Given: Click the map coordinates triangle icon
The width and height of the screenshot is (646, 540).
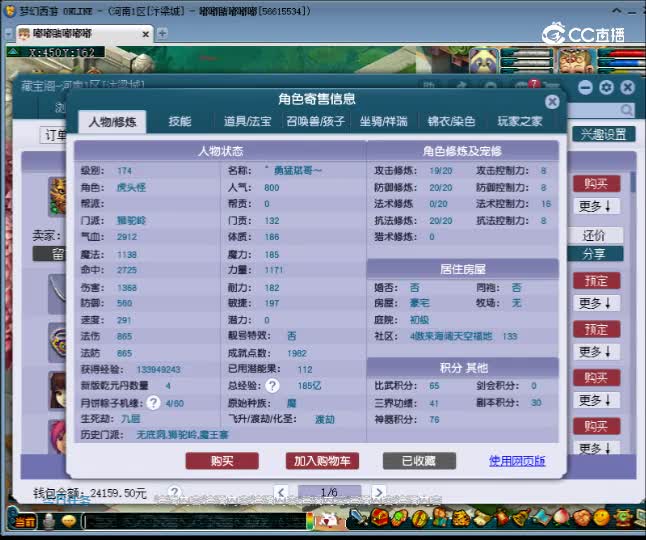Looking at the screenshot, I should (13, 51).
